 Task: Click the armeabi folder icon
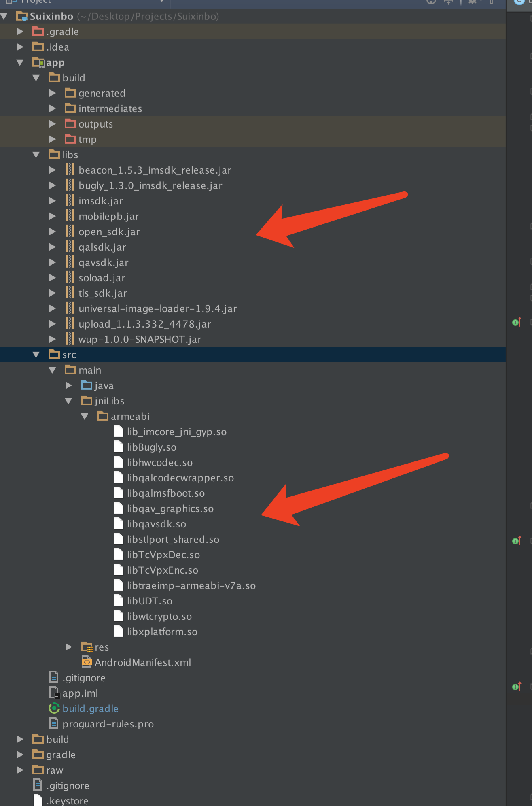(103, 416)
